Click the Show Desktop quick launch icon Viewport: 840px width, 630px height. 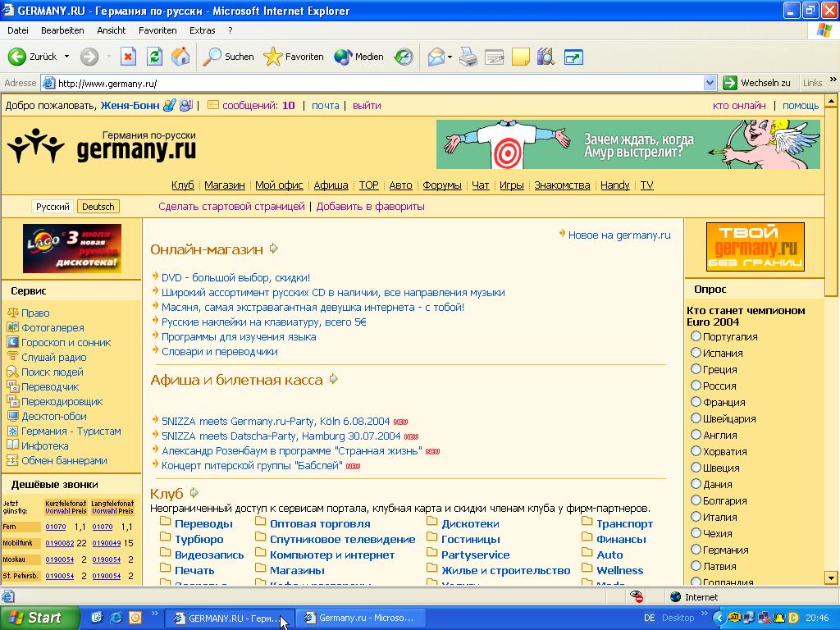(97, 618)
